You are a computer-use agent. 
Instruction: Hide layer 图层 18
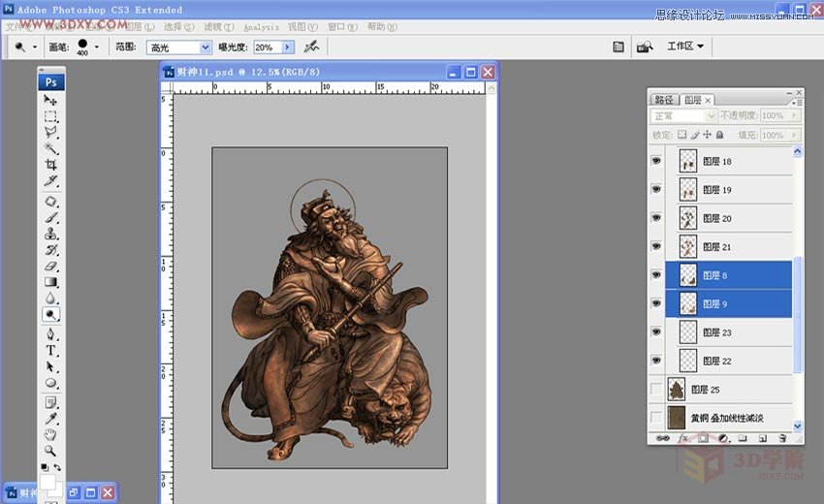[656, 161]
